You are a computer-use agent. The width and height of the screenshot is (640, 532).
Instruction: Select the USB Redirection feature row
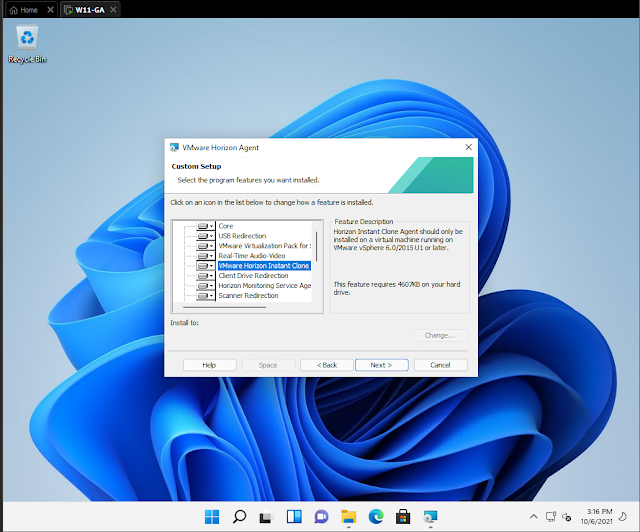[x=242, y=236]
